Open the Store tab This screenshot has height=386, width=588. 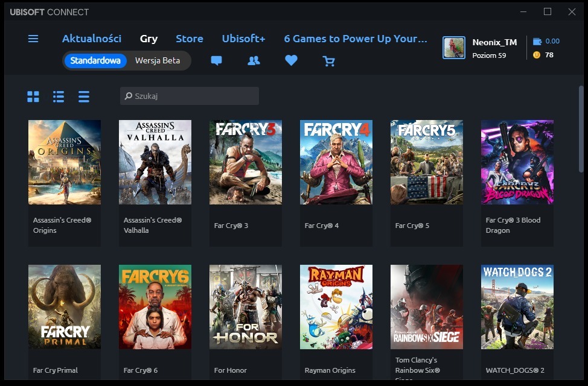pos(190,39)
